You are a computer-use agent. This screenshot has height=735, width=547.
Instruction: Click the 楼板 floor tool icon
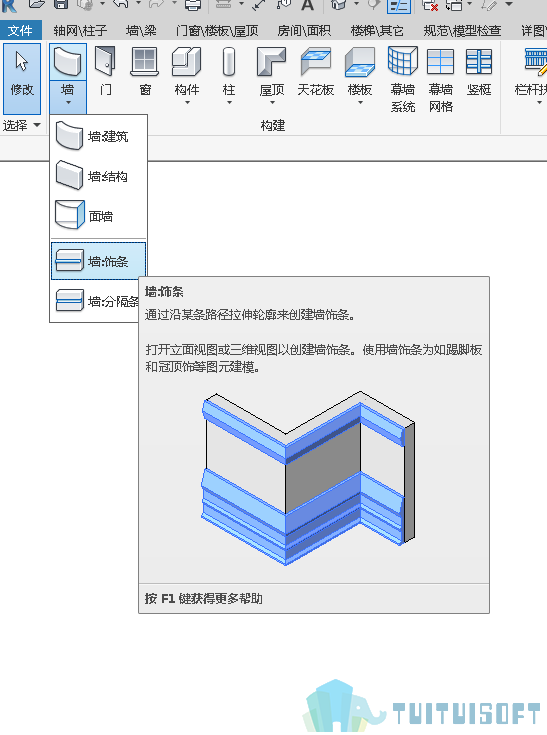click(360, 62)
